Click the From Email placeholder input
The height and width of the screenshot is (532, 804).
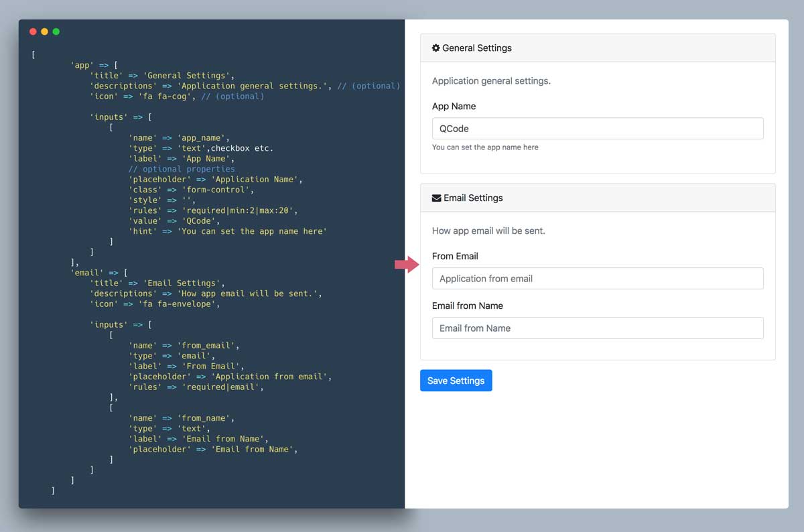(x=598, y=278)
